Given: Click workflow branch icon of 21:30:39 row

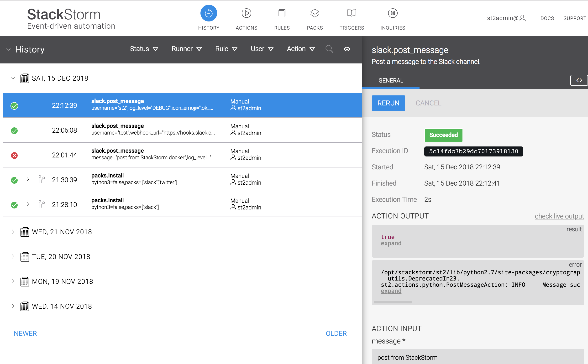Looking at the screenshot, I should [42, 179].
